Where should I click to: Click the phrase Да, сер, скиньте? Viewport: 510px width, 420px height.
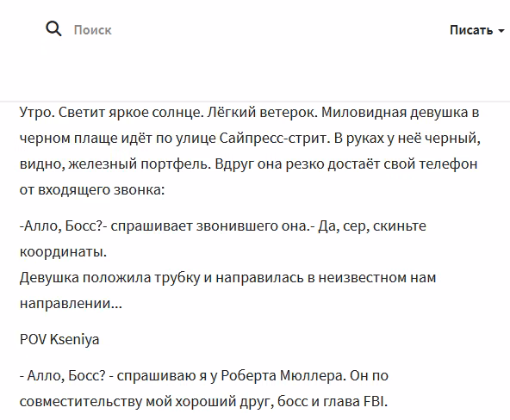[x=372, y=225]
